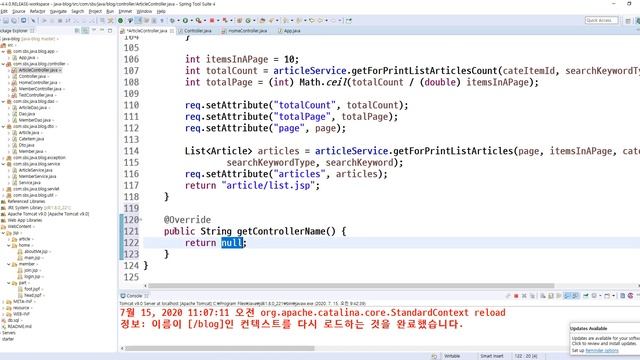The image size is (640, 360).
Task: Click the editor horizontal scrollbar
Action: (x=351, y=286)
